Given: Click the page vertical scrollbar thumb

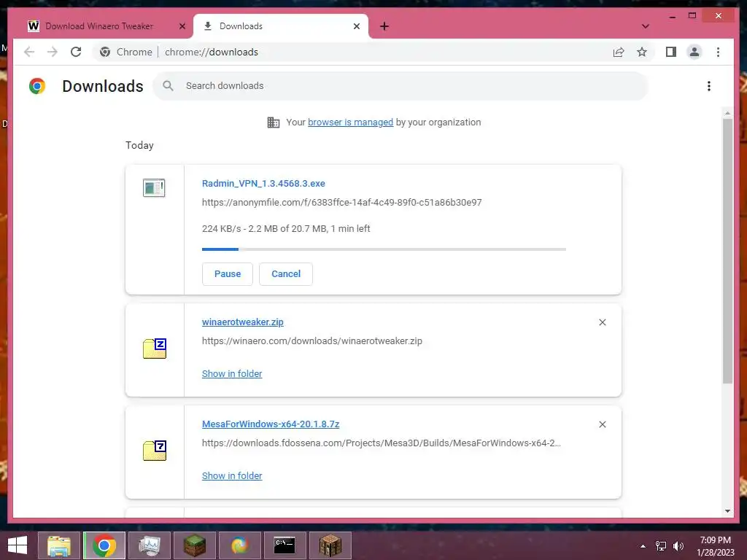Looking at the screenshot, I should [727, 251].
